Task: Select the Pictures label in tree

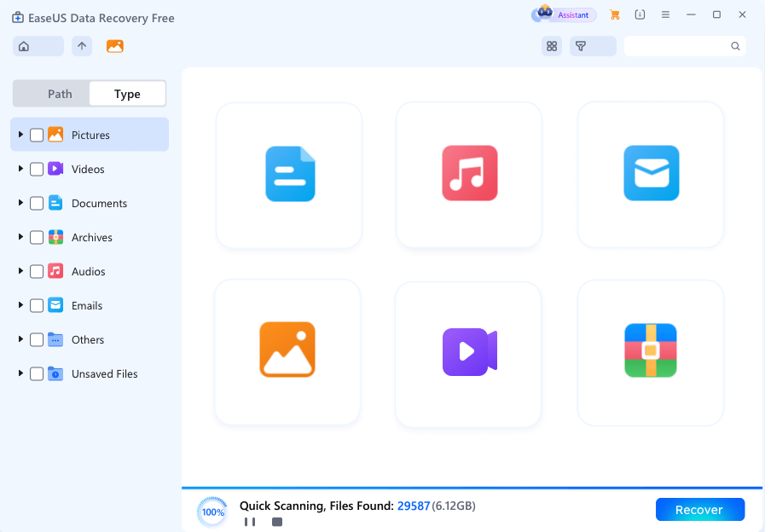Action: click(90, 135)
